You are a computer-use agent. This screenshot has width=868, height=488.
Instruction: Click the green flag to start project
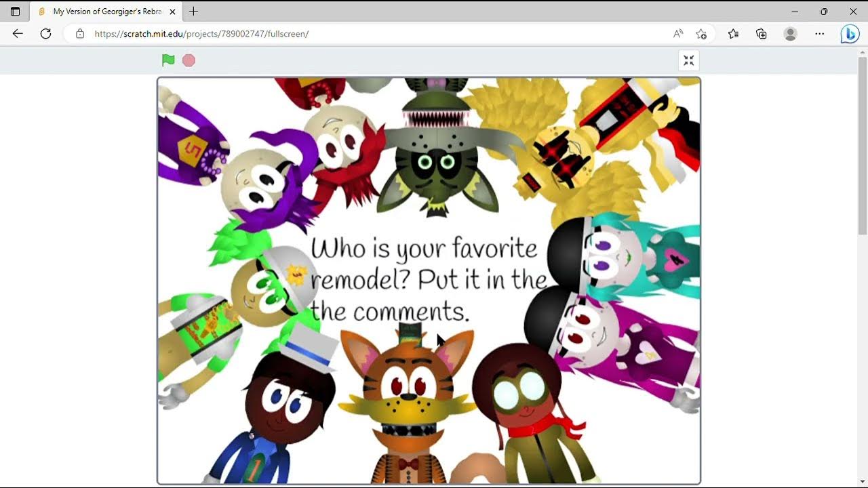pos(168,60)
